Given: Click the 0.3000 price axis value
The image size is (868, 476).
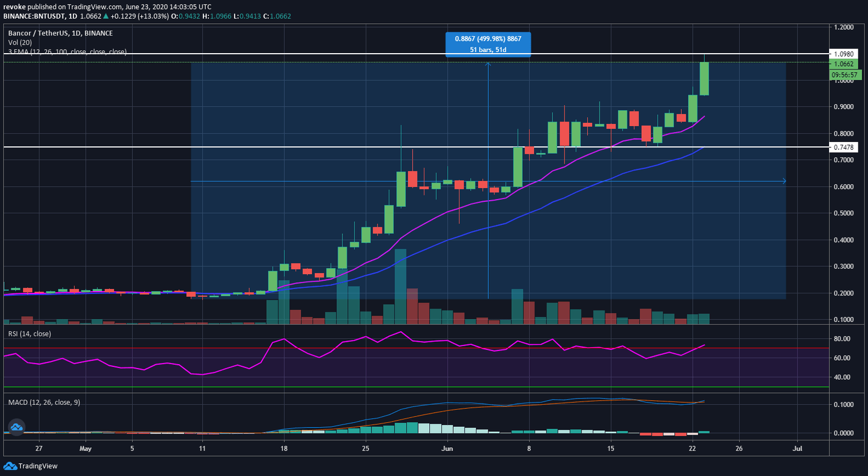Looking at the screenshot, I should coord(843,266).
